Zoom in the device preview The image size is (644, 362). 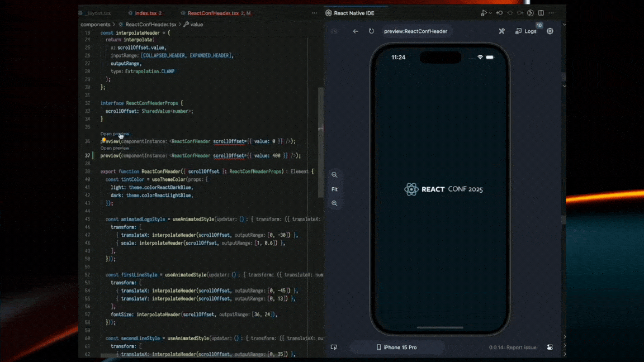(x=334, y=203)
